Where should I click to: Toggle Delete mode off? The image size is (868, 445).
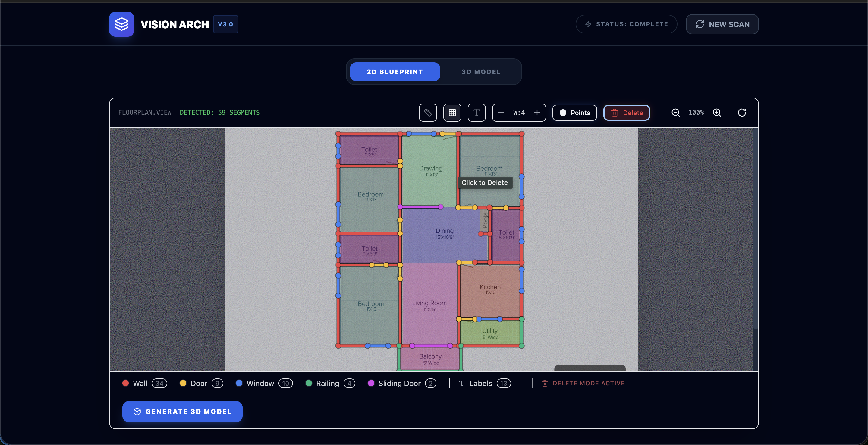pos(626,112)
